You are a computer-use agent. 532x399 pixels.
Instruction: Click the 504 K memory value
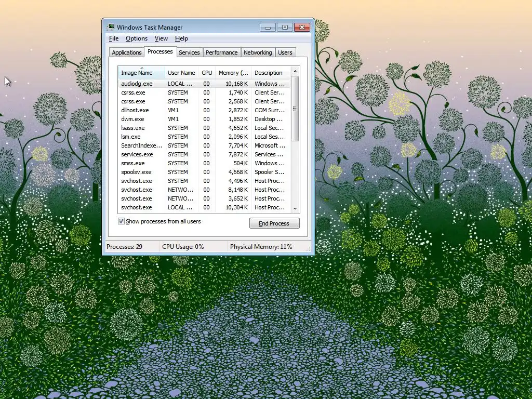[241, 163]
